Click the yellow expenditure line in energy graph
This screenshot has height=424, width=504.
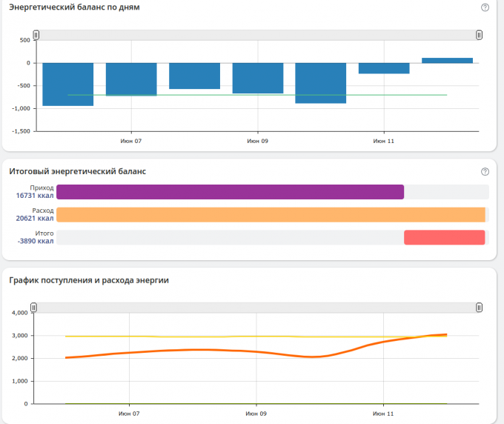coord(222,337)
